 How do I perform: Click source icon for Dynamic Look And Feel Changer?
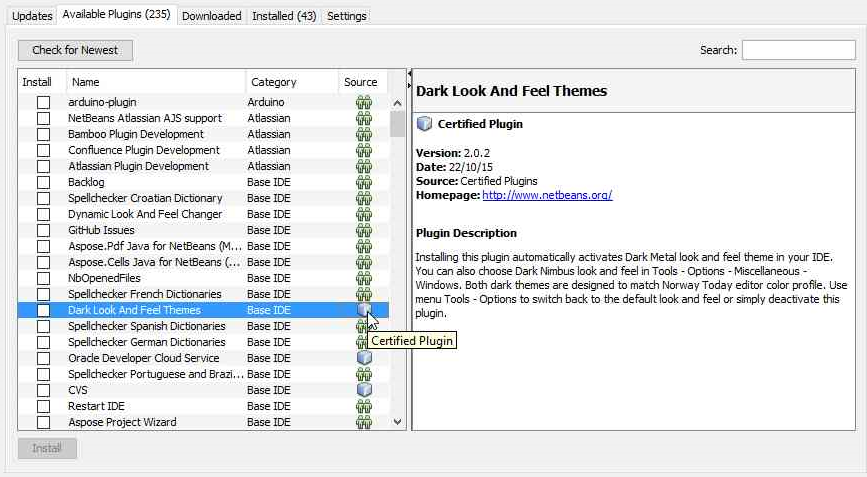click(x=363, y=214)
